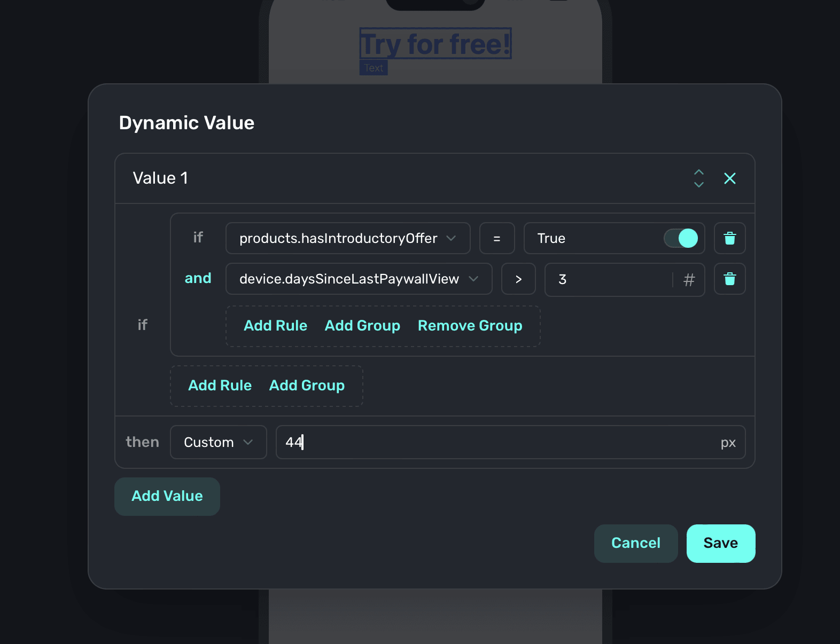Toggle the True switch off
This screenshot has width=840, height=644.
681,238
